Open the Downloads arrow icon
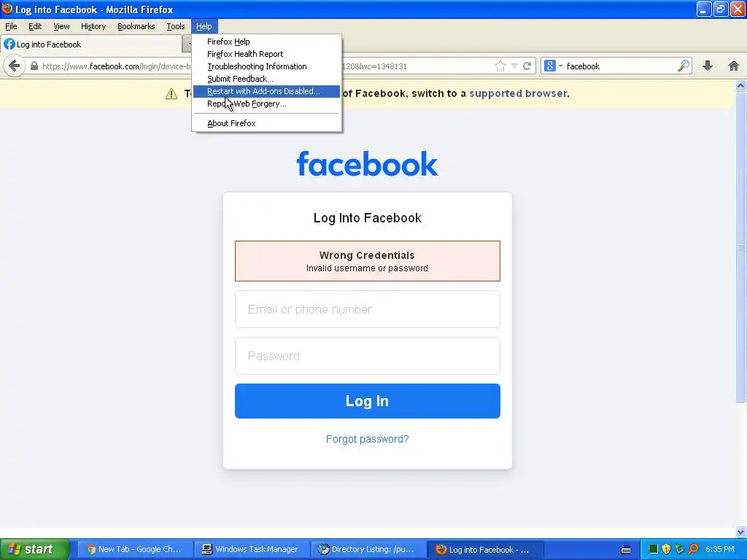This screenshot has height=560, width=747. [x=708, y=66]
